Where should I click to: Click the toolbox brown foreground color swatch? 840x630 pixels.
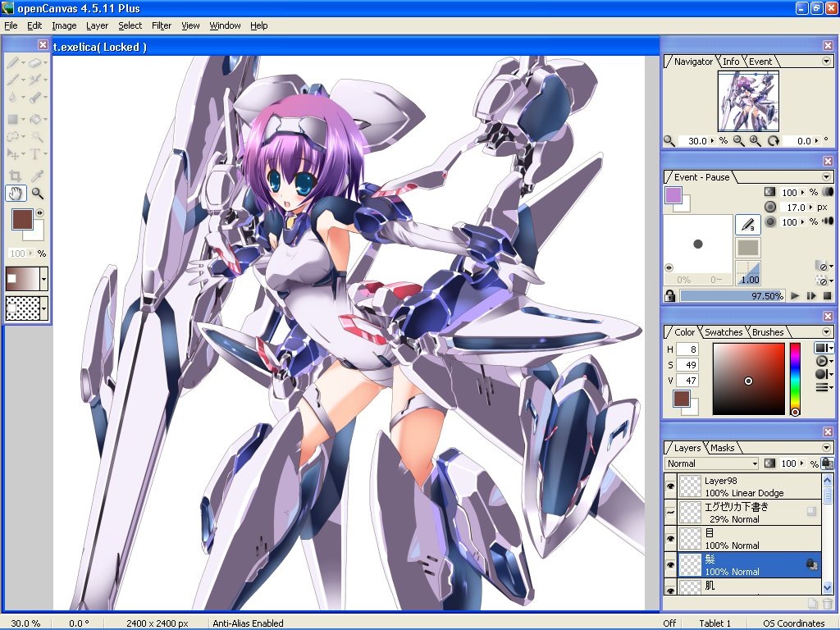pos(22,220)
